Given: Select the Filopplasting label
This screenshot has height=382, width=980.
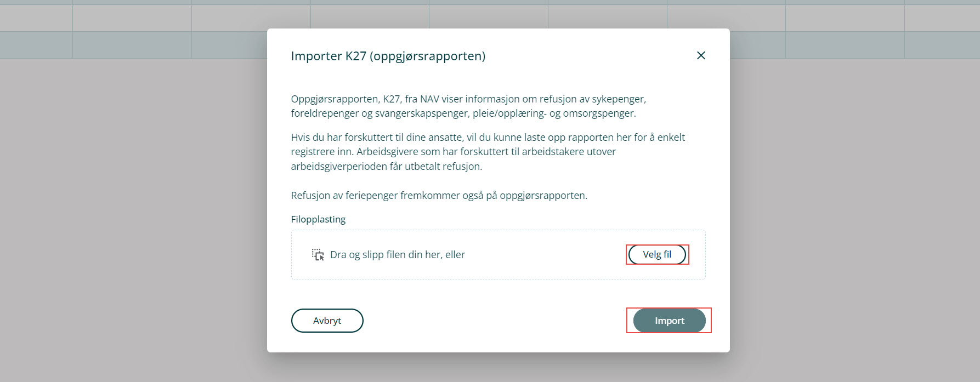Looking at the screenshot, I should 318,219.
